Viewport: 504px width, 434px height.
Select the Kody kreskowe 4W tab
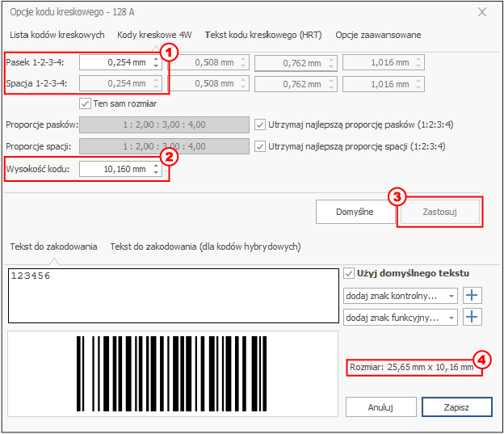point(154,35)
